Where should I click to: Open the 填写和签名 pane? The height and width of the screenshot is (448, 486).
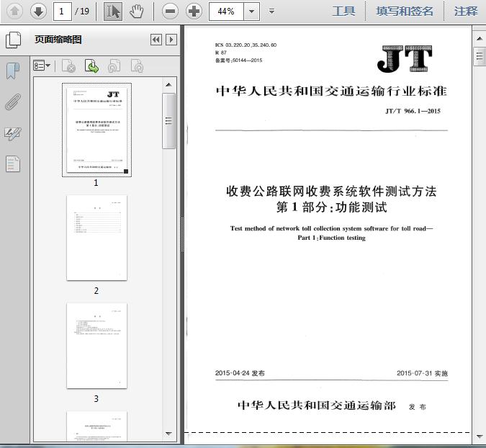[405, 12]
